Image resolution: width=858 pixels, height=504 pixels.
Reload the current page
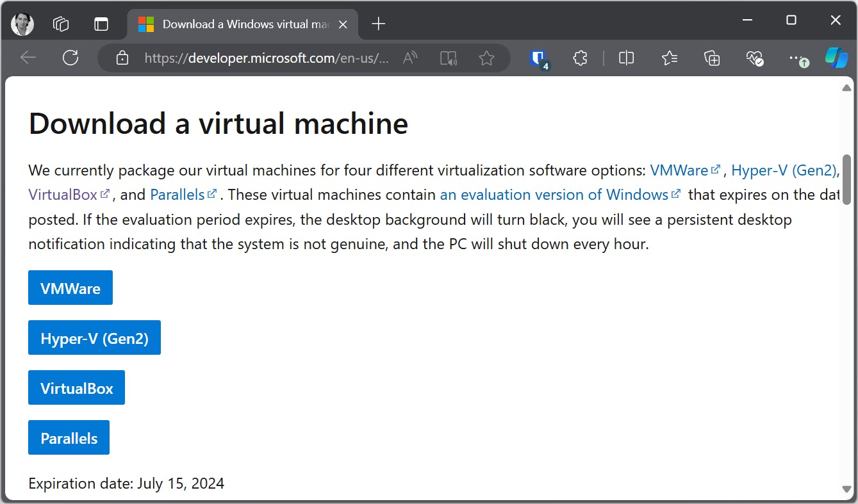(70, 58)
